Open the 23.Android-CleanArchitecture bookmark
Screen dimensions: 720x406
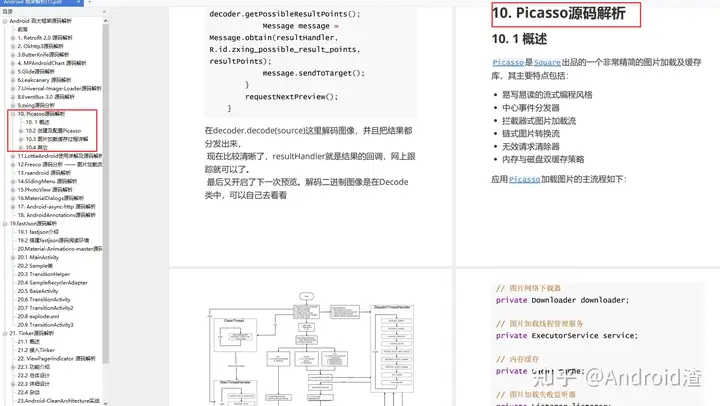[x=58, y=401]
